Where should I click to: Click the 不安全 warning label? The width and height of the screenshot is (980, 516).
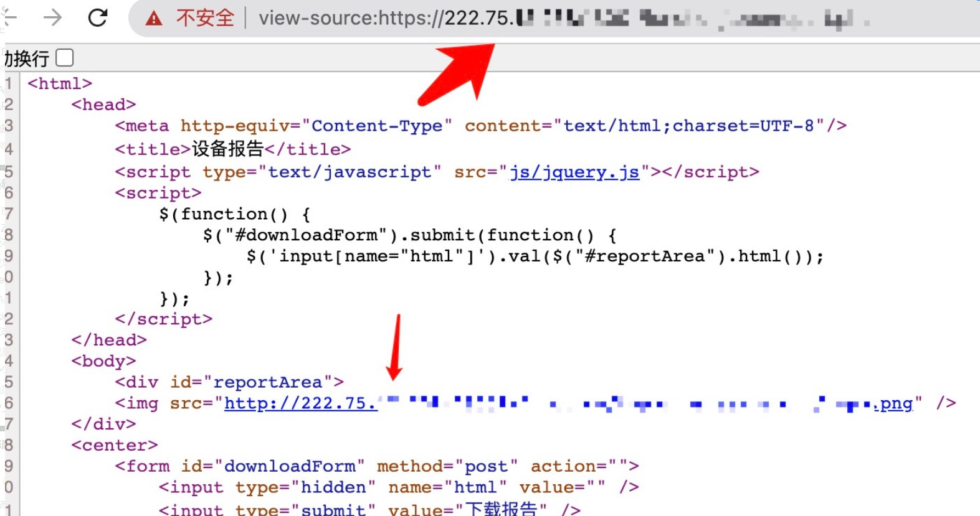pos(205,18)
